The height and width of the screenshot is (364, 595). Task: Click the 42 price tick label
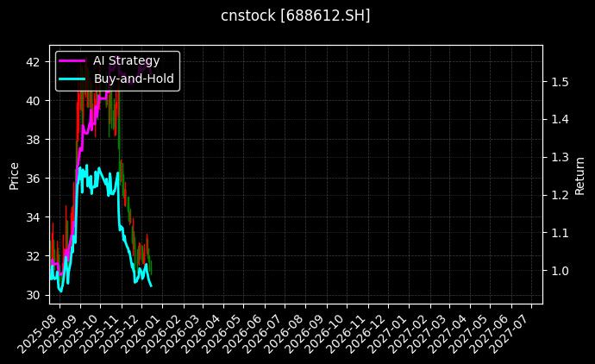coord(34,62)
